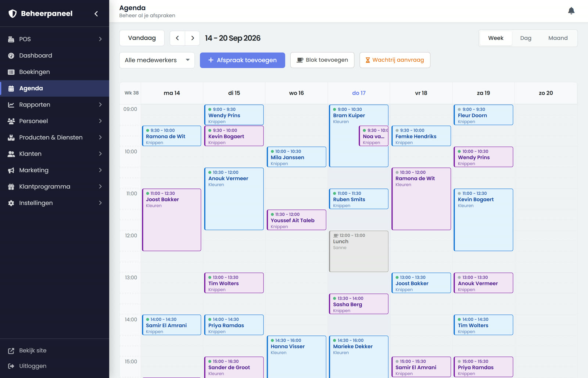Click the Uitloggen sign-out icon
Viewport: 588px width, 378px height.
point(11,366)
